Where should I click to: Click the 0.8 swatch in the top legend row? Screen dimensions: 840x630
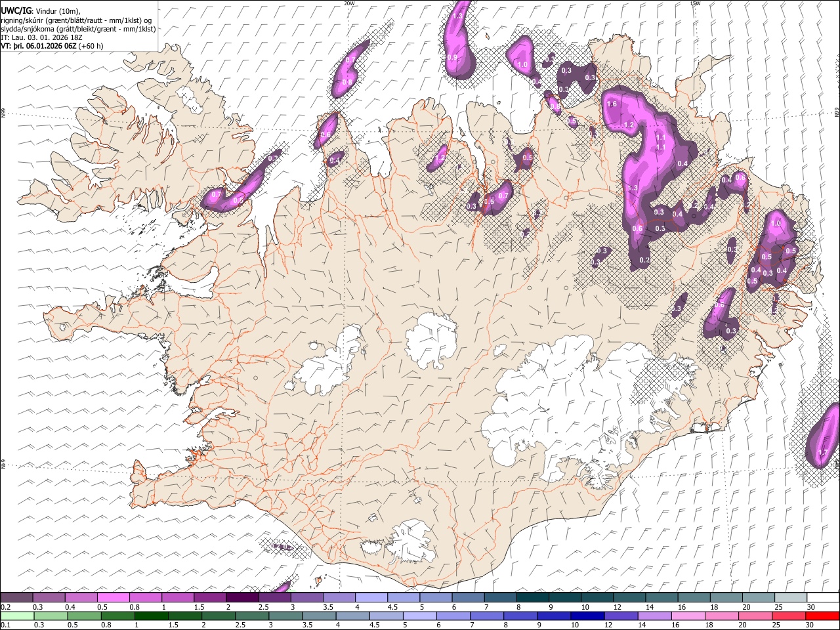[x=145, y=597]
